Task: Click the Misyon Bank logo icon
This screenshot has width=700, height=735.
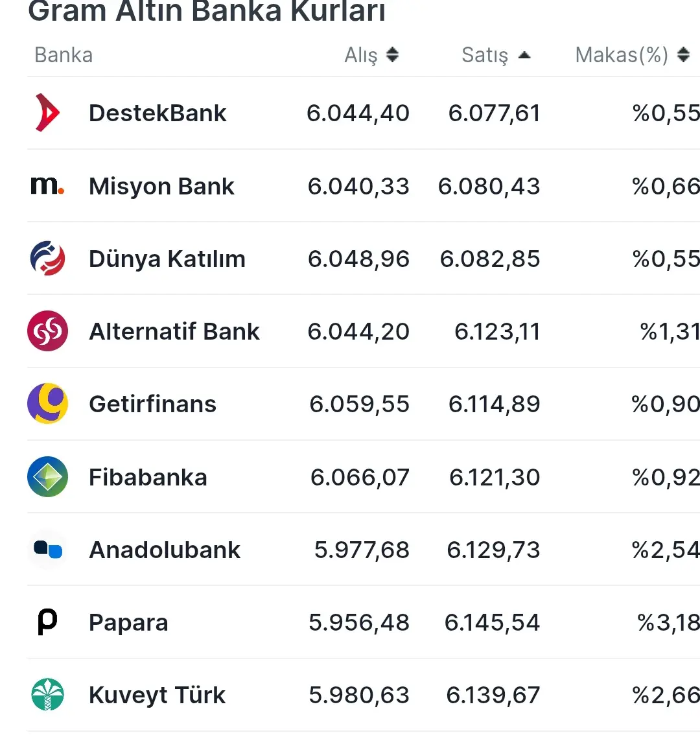Action: click(47, 186)
